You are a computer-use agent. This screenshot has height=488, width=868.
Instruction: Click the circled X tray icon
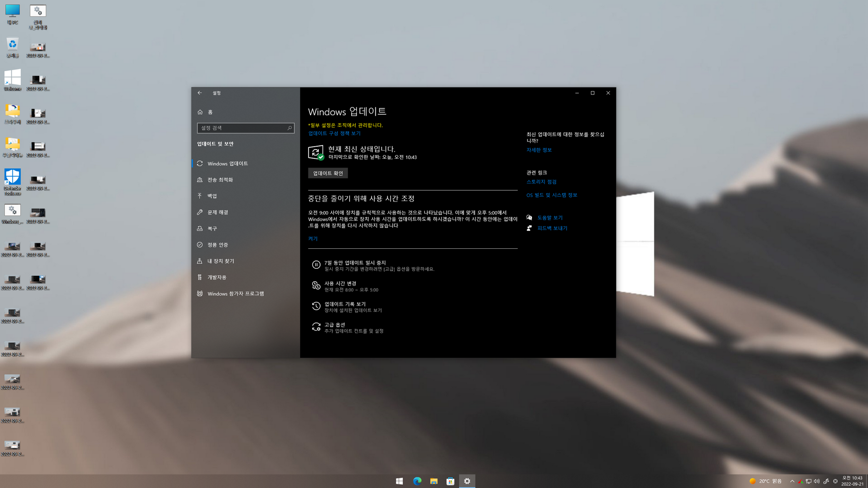(x=835, y=481)
